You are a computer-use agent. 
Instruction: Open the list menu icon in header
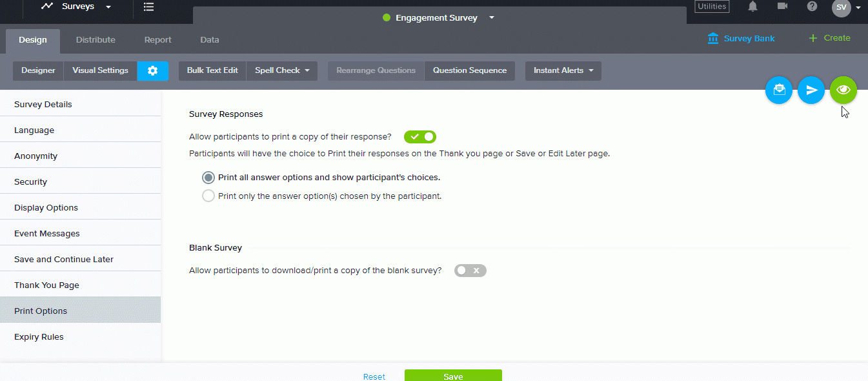coord(148,6)
